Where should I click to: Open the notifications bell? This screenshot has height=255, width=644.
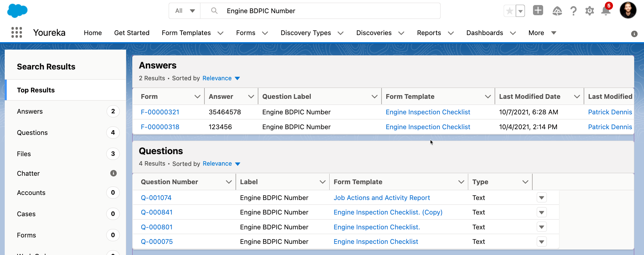(x=606, y=10)
